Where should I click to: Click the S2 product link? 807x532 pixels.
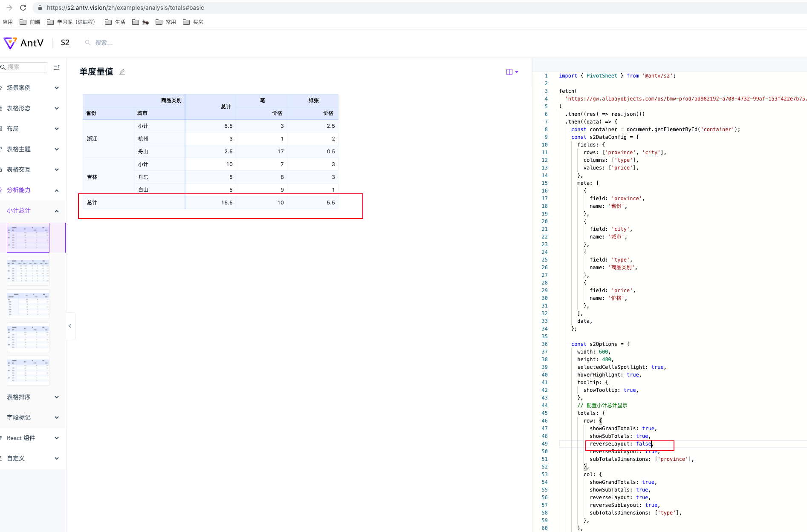[65, 43]
